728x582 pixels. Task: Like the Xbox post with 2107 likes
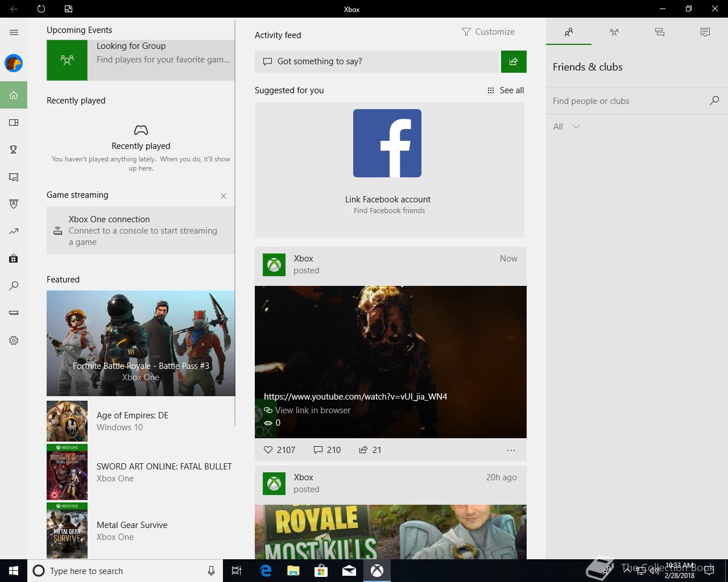[x=279, y=450]
